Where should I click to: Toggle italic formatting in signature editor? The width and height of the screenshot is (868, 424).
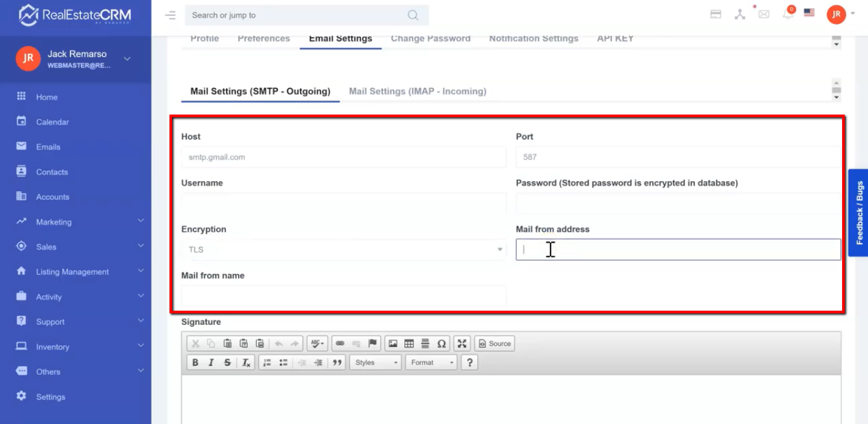pyautogui.click(x=211, y=363)
